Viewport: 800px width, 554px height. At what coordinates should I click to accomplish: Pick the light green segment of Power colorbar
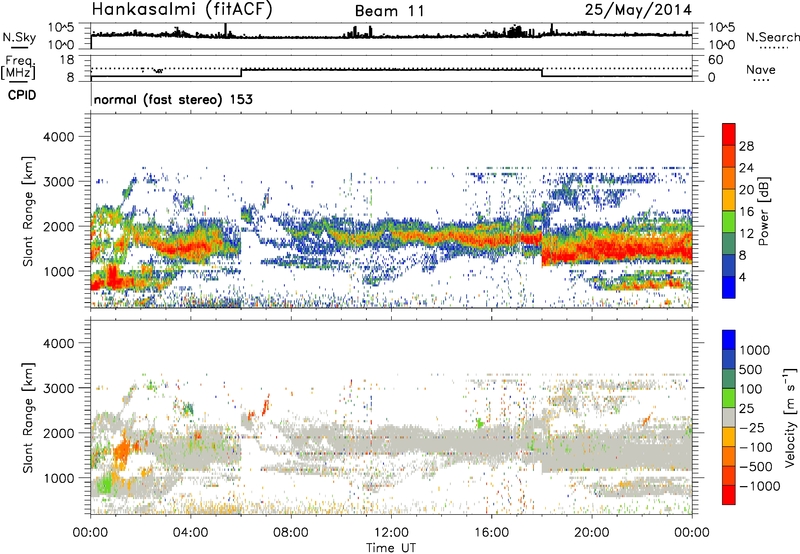[729, 222]
